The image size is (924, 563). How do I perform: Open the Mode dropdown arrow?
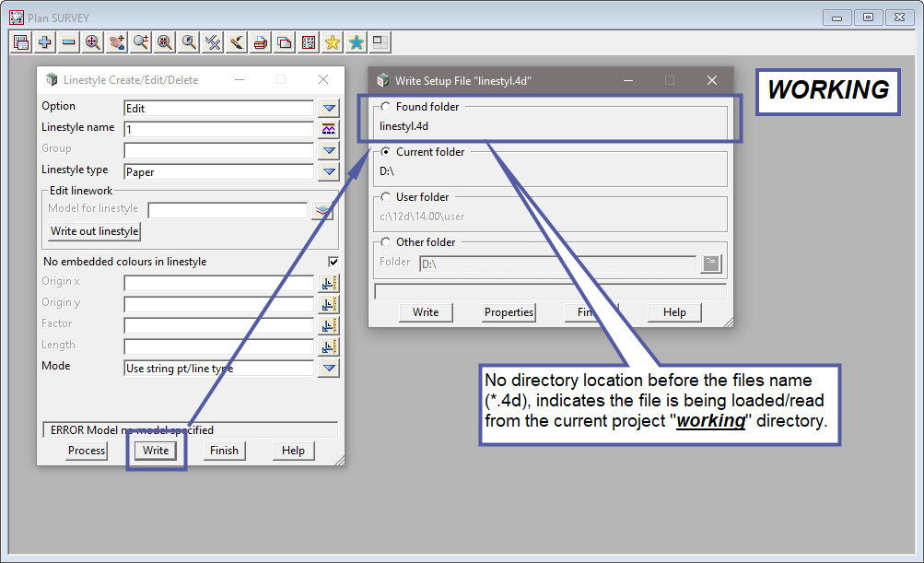(329, 369)
